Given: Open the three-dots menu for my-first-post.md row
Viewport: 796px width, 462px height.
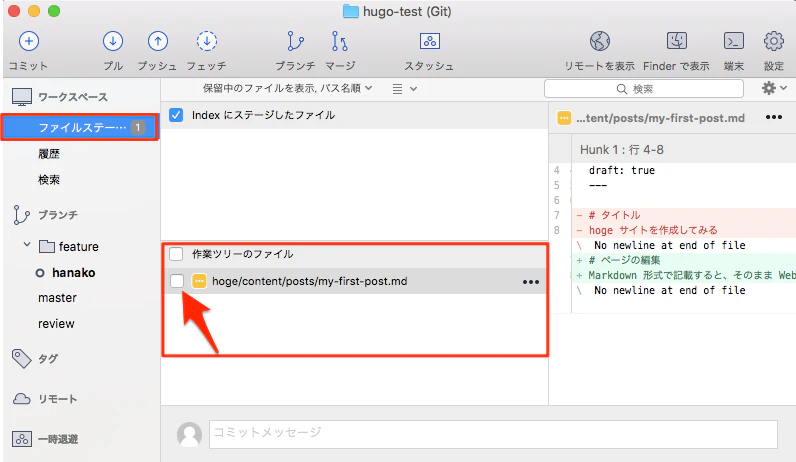Looking at the screenshot, I should point(531,282).
